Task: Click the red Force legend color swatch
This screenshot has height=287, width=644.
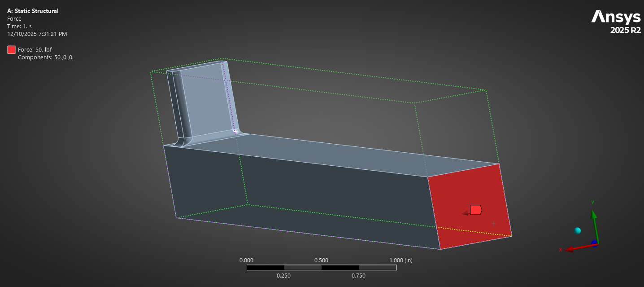Action: click(12, 50)
